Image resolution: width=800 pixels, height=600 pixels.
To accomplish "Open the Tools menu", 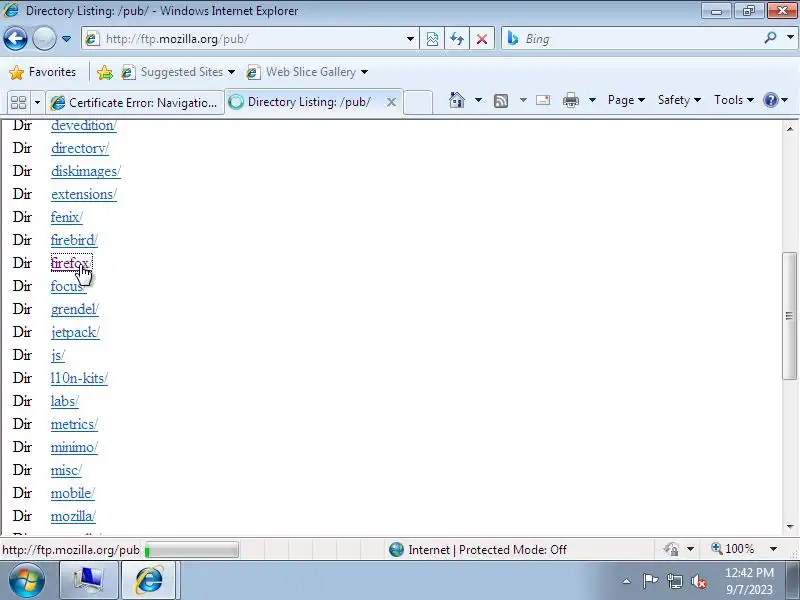I will point(734,100).
